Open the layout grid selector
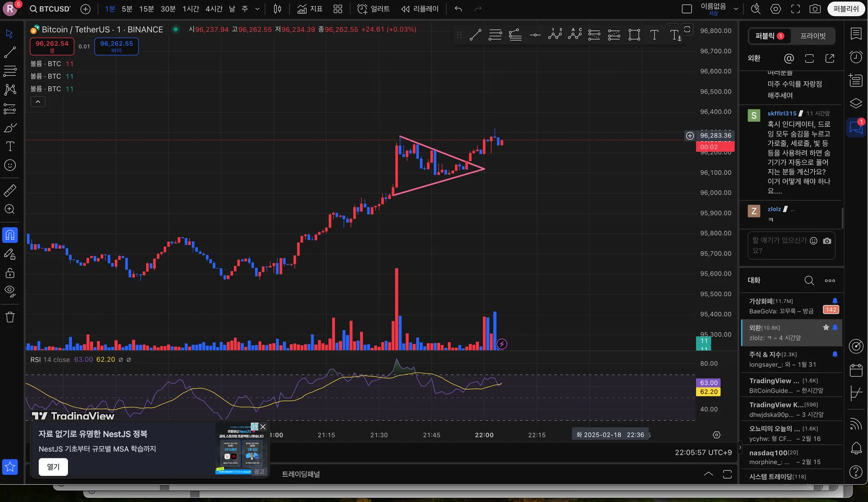868x502 pixels. click(x=338, y=9)
